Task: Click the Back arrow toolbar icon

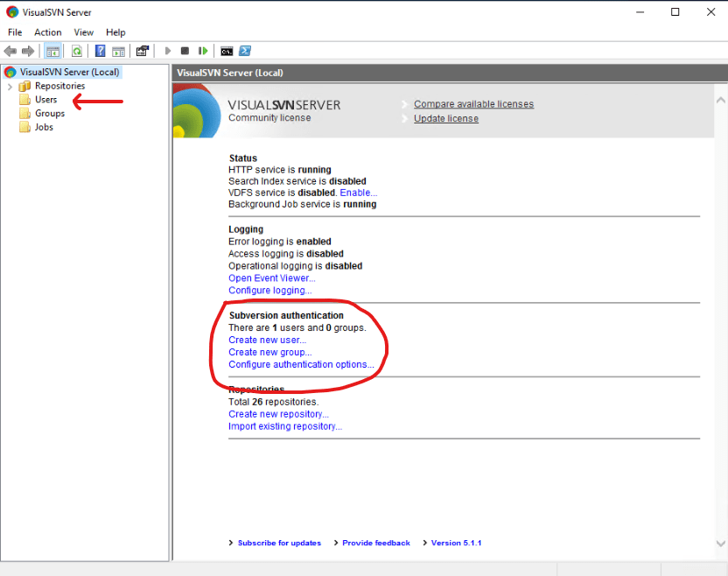Action: [10, 51]
